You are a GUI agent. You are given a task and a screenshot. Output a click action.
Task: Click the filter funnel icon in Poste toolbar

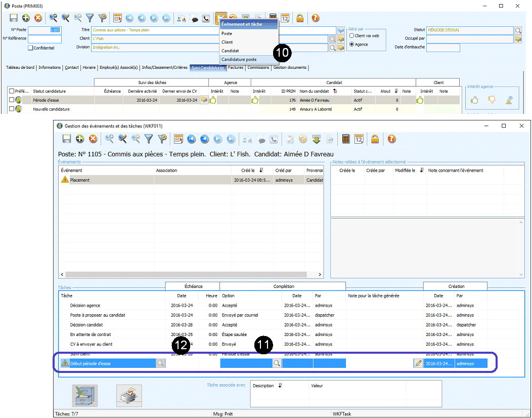coord(90,18)
